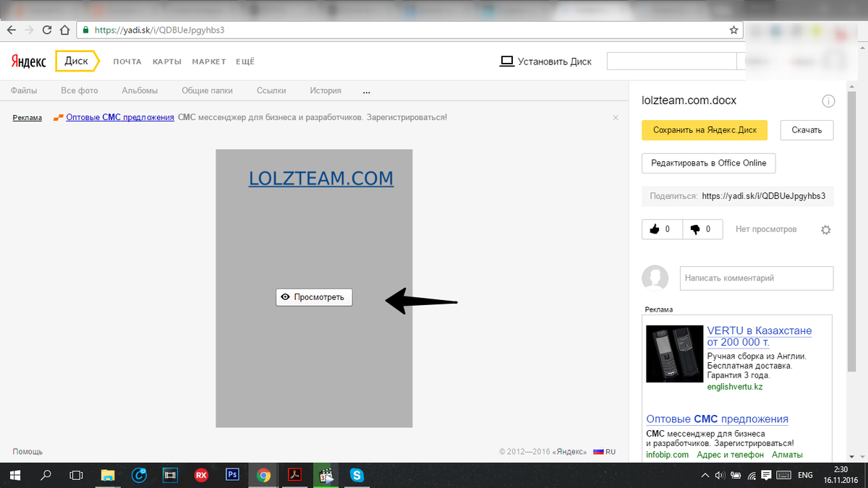This screenshot has height=488, width=868.
Task: Click the browser forward arrow
Action: 29,30
